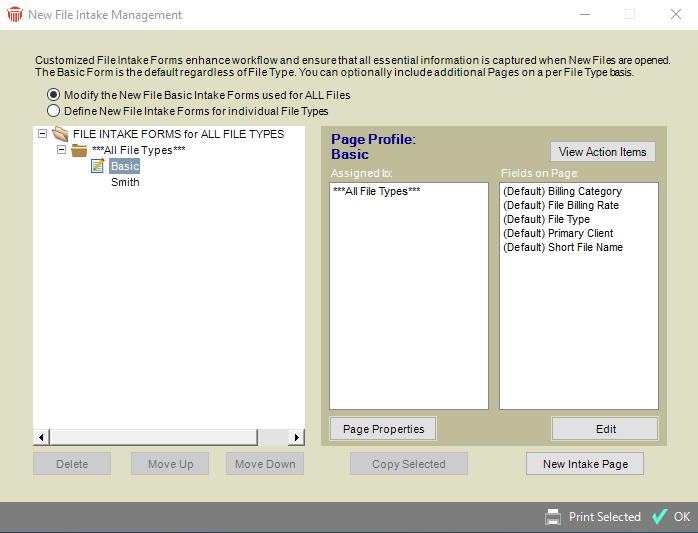This screenshot has width=698, height=533.
Task: Select Modify Basic Intake Forms for ALL Files
Action: [53, 95]
